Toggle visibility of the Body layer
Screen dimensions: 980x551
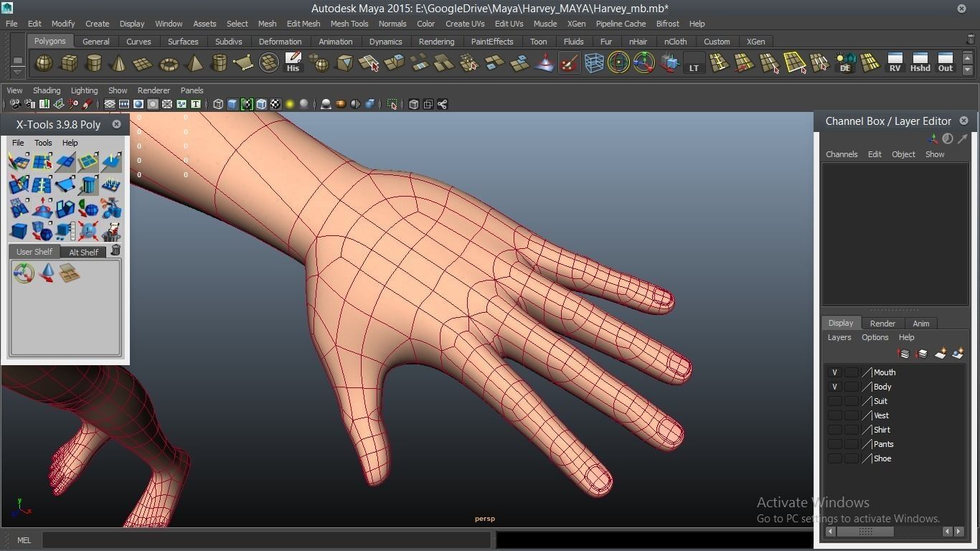click(x=834, y=387)
